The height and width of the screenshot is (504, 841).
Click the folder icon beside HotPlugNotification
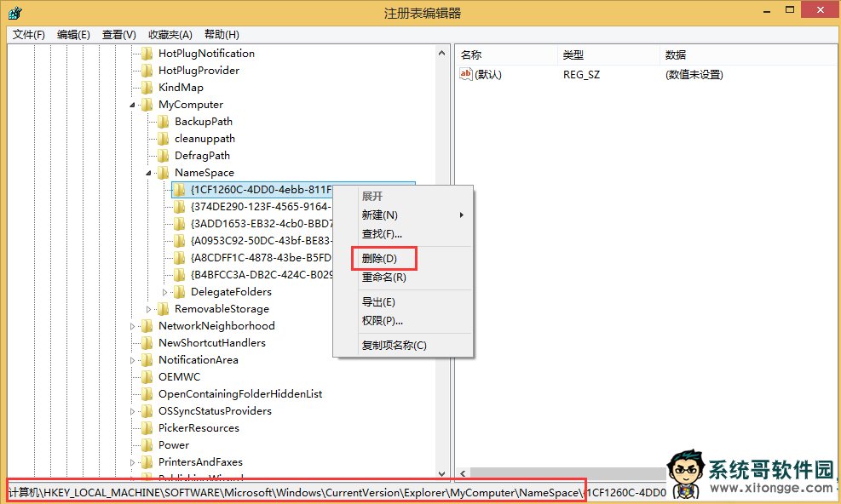pos(147,53)
